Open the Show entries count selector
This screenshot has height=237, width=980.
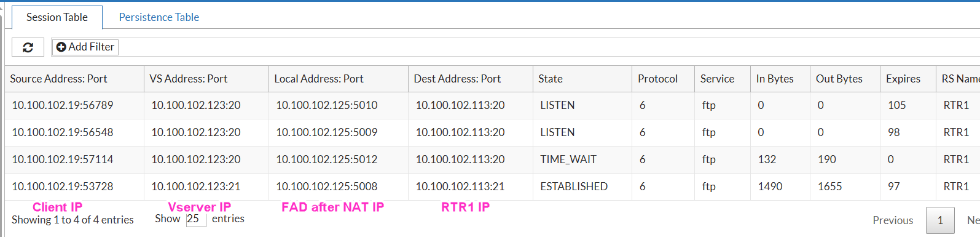pyautogui.click(x=196, y=219)
